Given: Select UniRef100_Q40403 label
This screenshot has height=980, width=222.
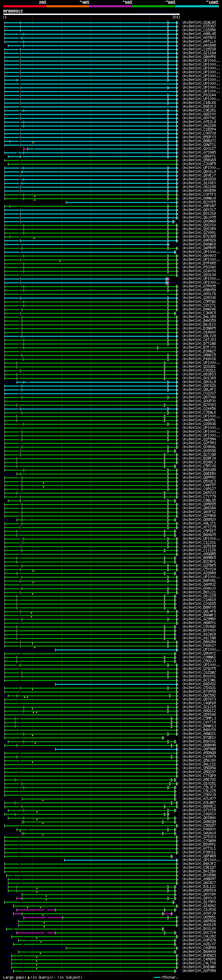Looking at the screenshot, I should coord(199,256).
